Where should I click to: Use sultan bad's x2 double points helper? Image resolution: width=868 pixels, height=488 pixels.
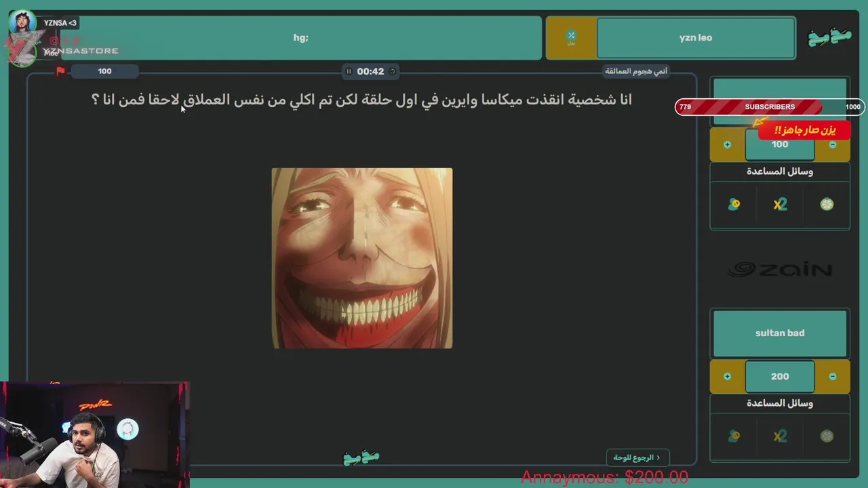[x=780, y=436]
